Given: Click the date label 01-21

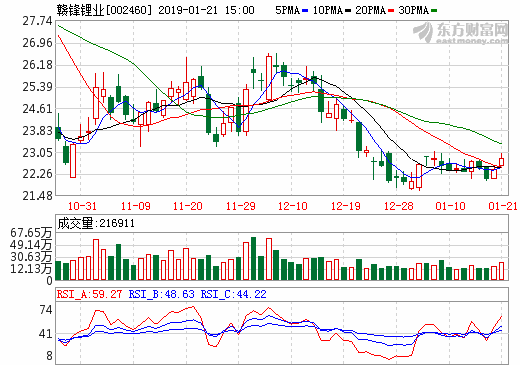Looking at the screenshot, I should (503, 206).
